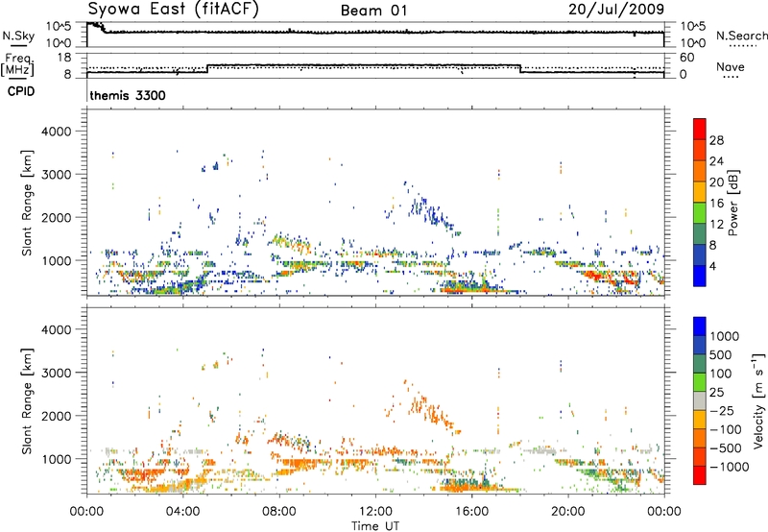Click the blue bottom of the Power color bar
768x532 pixels.
[700, 276]
